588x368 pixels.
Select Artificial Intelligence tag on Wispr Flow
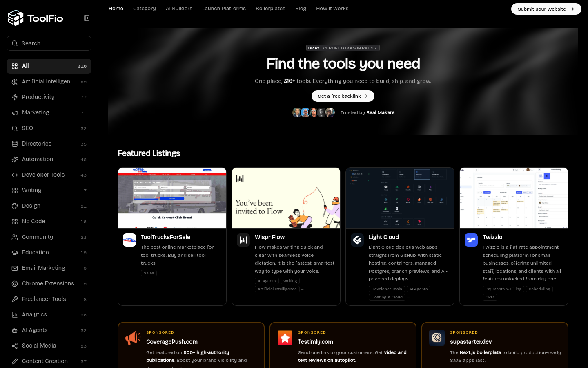tap(277, 289)
